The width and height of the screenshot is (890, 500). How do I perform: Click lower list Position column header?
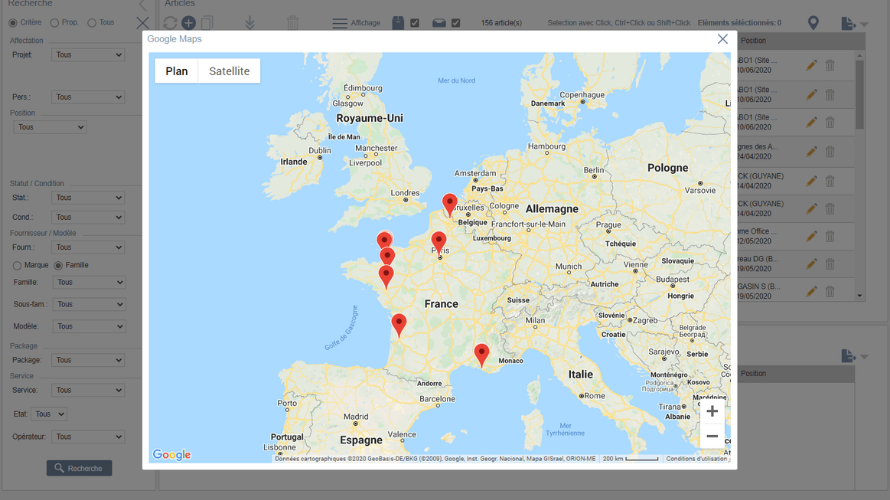coord(753,373)
